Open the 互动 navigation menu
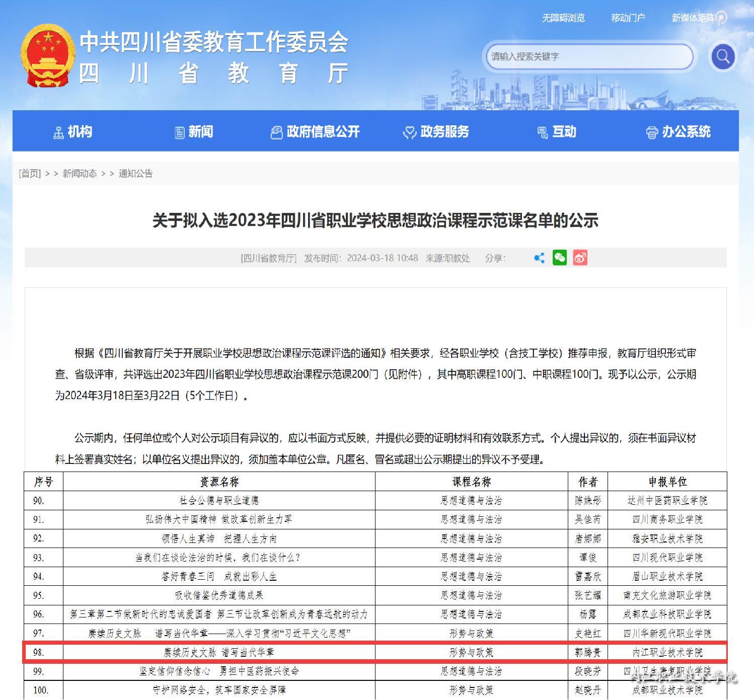The image size is (754, 700). pyautogui.click(x=557, y=132)
